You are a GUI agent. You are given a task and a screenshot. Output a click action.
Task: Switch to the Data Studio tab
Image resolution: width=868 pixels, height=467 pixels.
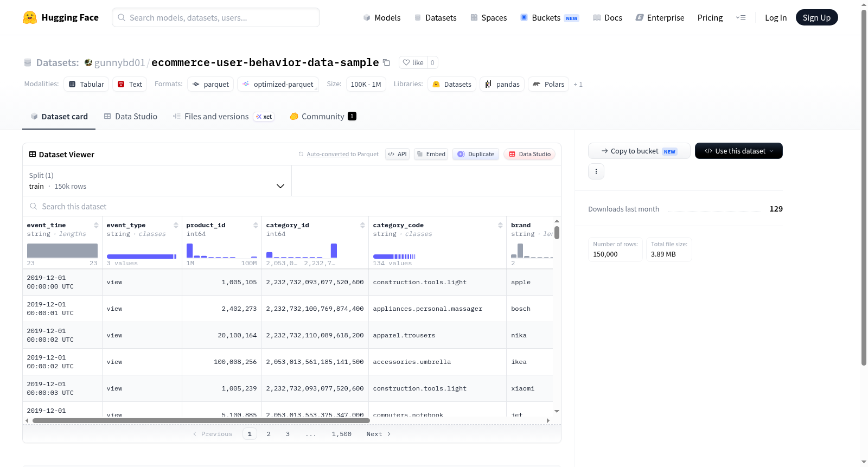tap(131, 116)
